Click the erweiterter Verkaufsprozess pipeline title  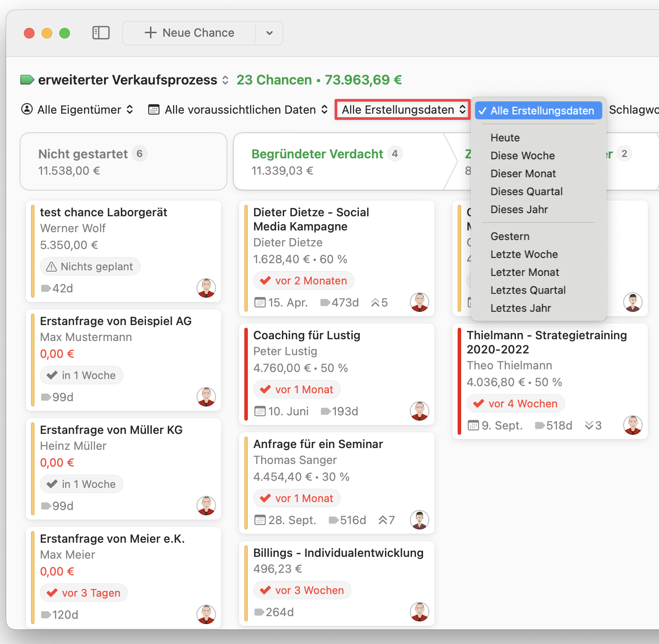[x=127, y=80]
